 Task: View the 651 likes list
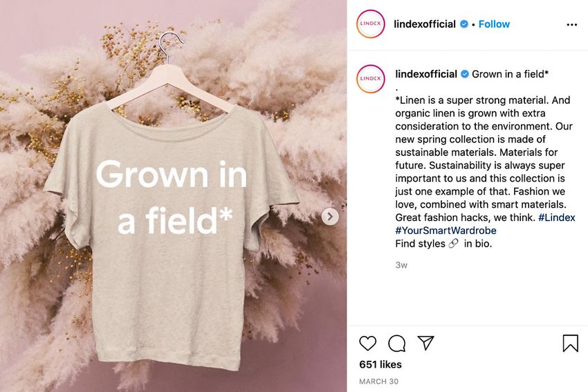(380, 364)
